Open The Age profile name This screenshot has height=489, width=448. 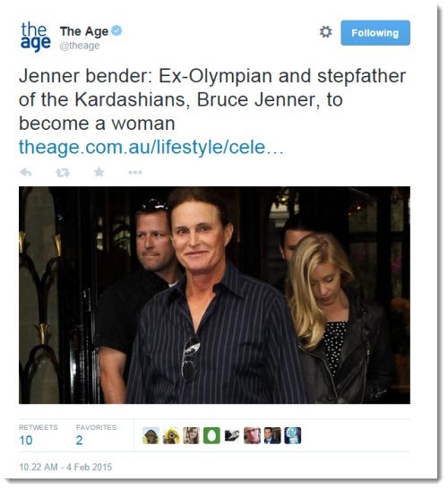click(x=84, y=31)
